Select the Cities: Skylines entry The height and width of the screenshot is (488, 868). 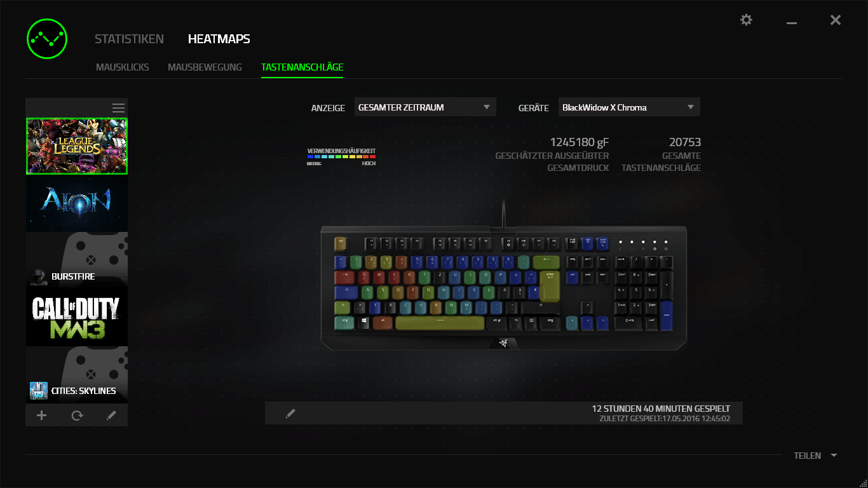click(76, 375)
